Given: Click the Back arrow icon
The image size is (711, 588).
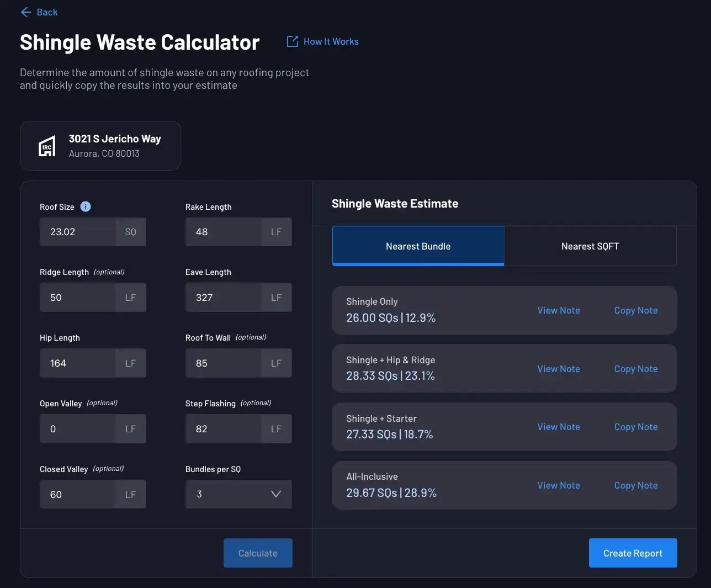Looking at the screenshot, I should [x=25, y=12].
